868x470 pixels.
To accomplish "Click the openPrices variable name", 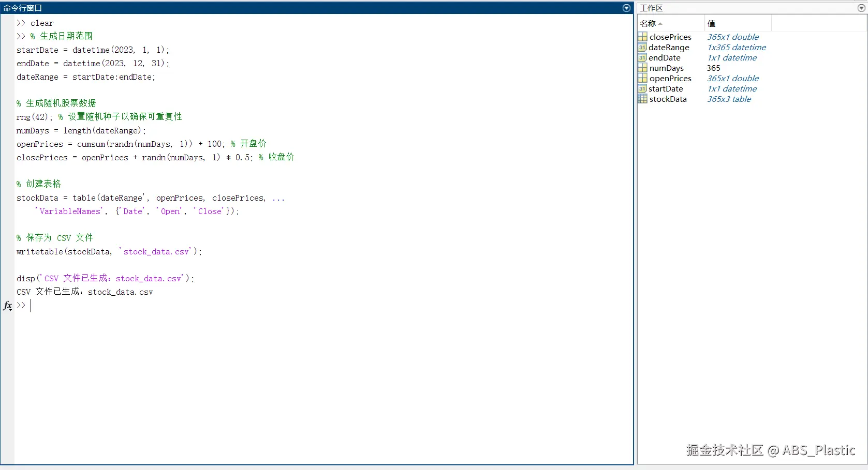I will coord(670,78).
